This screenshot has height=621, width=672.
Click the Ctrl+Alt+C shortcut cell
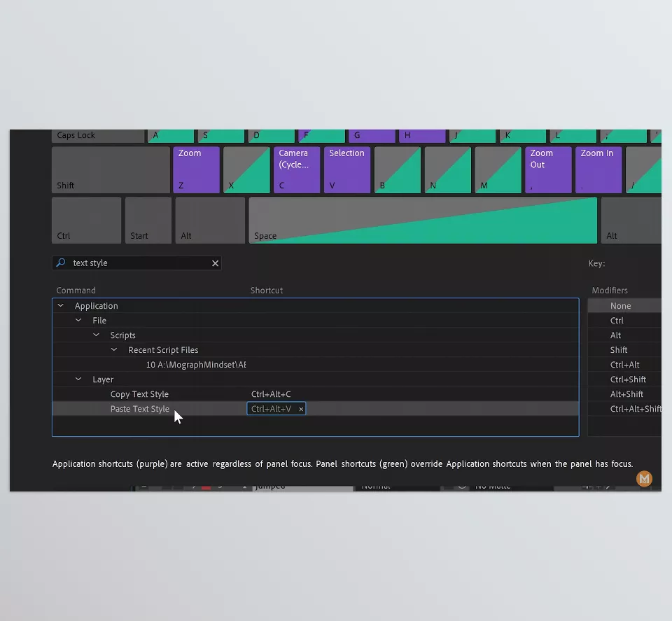coord(271,394)
